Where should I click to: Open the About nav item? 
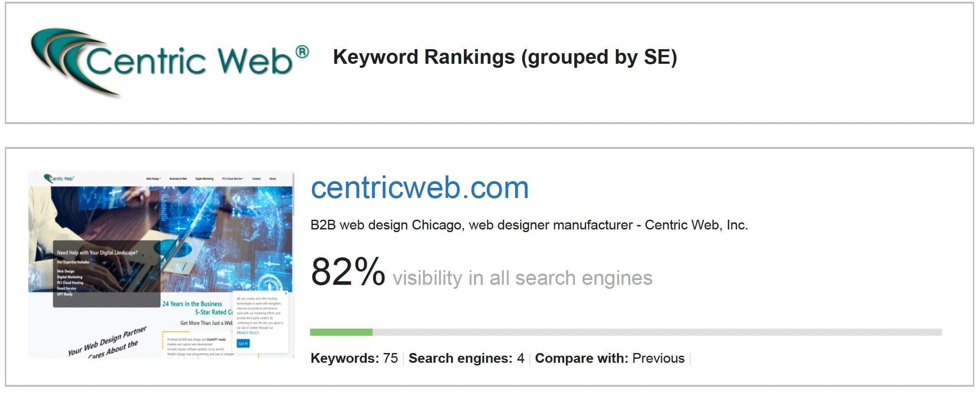tap(272, 179)
